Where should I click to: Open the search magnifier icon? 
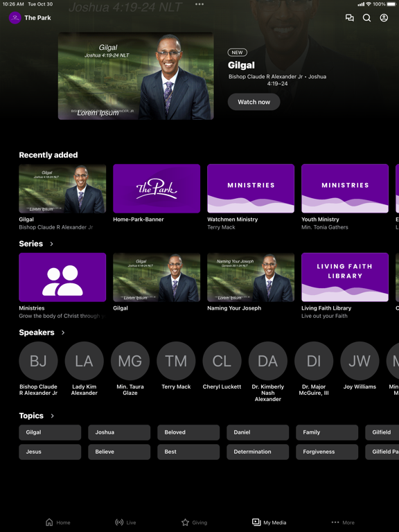366,17
